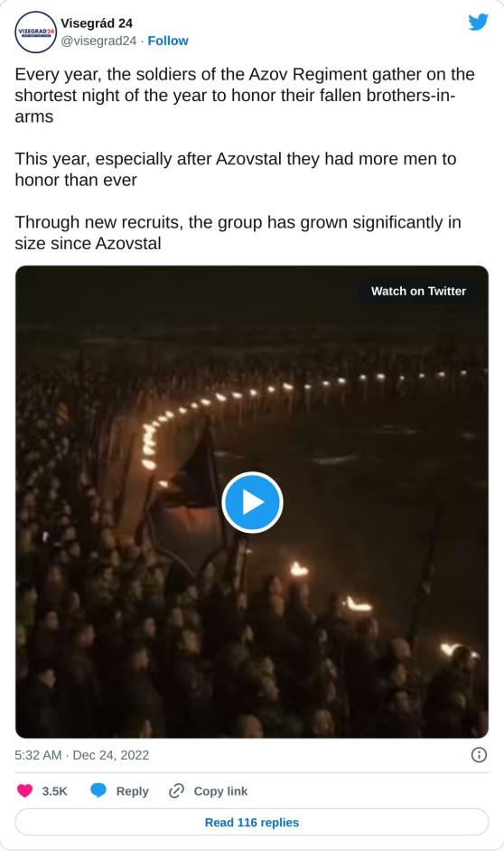Click the Twitter bird logo icon
This screenshot has height=867, width=504.
tap(478, 22)
